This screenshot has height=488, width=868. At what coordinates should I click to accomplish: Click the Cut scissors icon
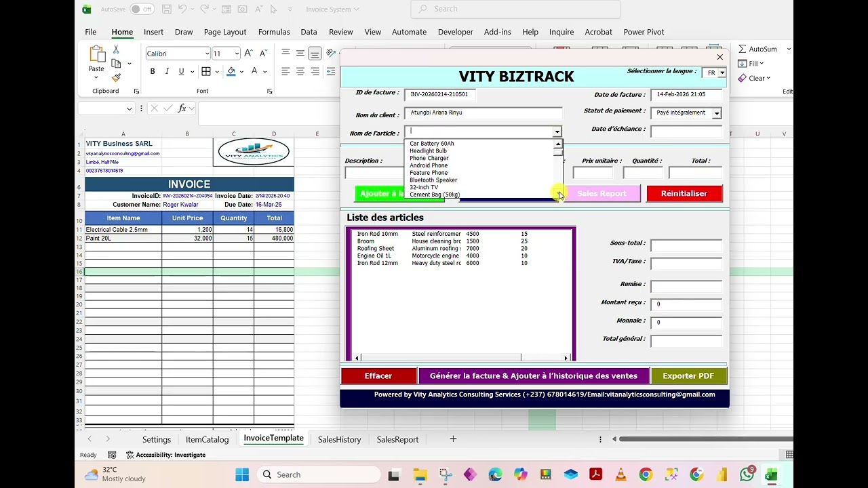pos(116,49)
